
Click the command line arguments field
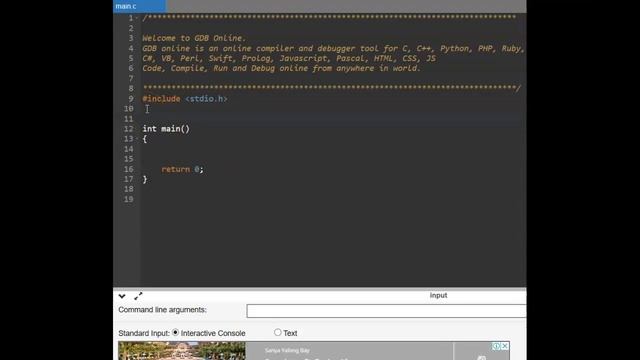[x=386, y=311]
